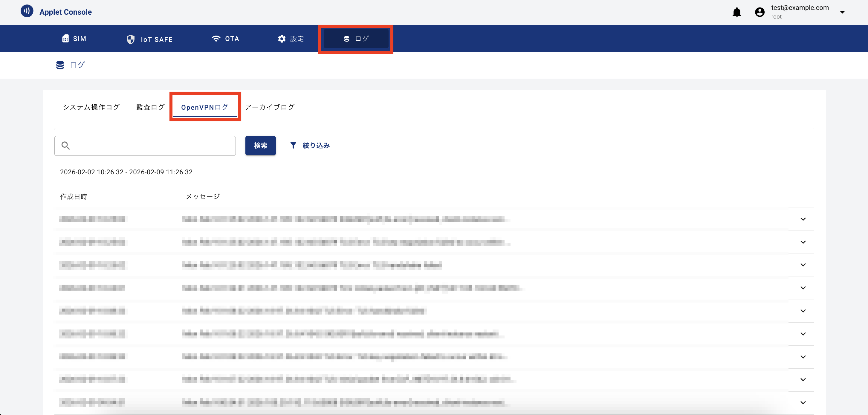The width and height of the screenshot is (868, 415).
Task: Click the OTA wifi icon
Action: click(x=216, y=39)
